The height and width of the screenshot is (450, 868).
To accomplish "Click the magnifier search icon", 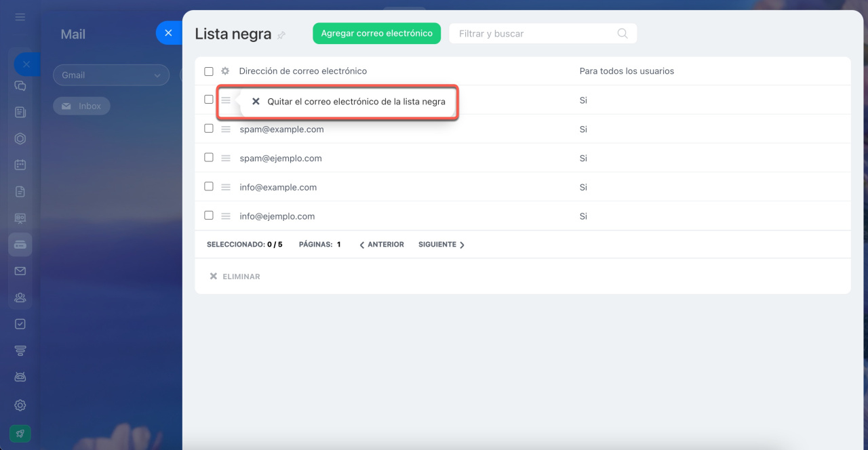I will click(x=623, y=33).
